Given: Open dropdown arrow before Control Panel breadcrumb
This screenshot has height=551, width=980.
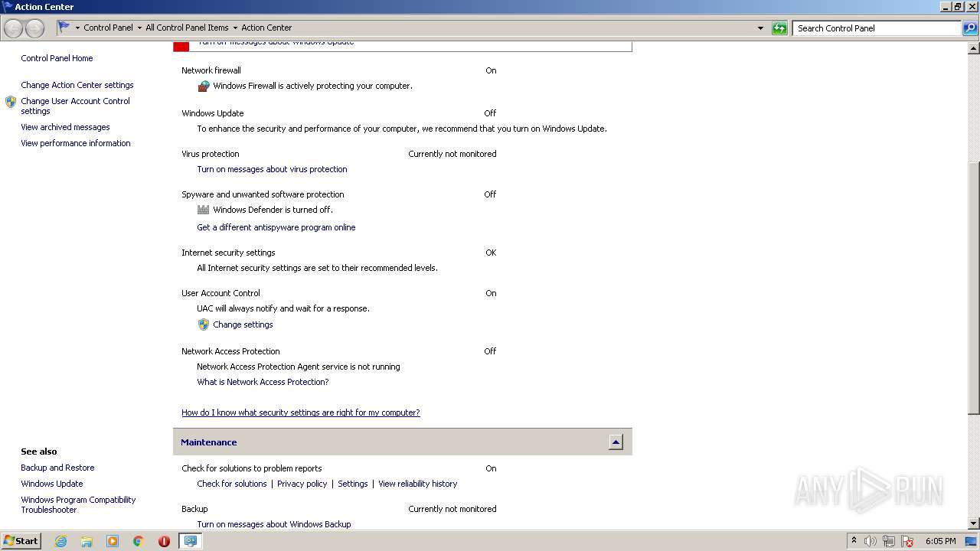Looking at the screenshot, I should pyautogui.click(x=77, y=28).
